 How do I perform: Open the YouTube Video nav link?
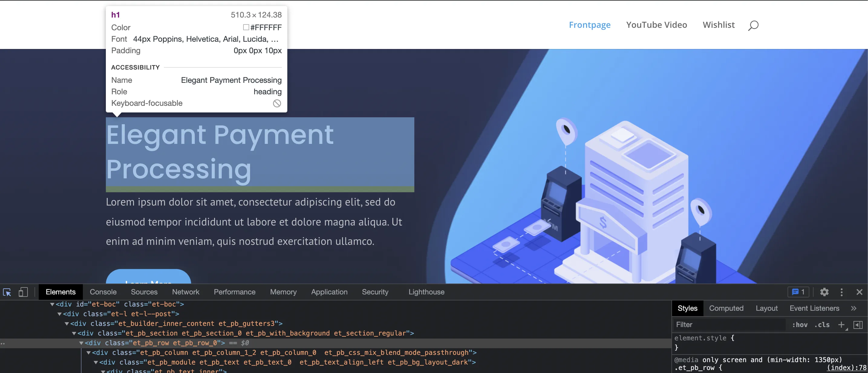pyautogui.click(x=656, y=25)
